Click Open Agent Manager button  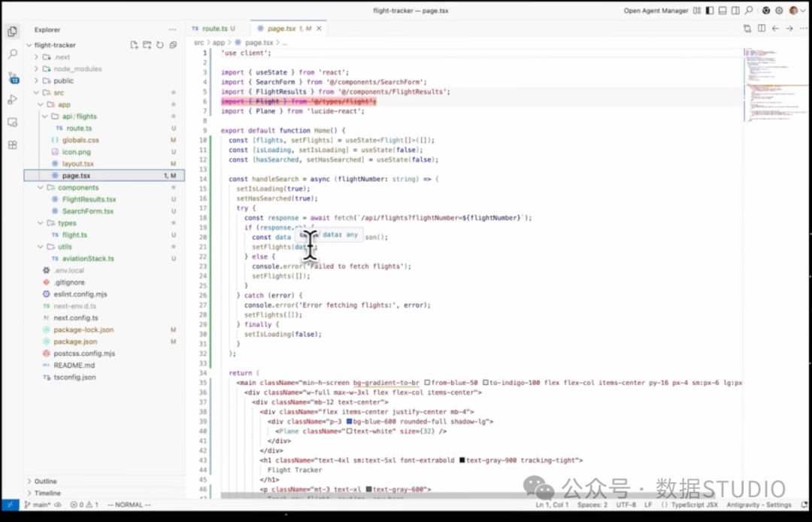pyautogui.click(x=656, y=11)
